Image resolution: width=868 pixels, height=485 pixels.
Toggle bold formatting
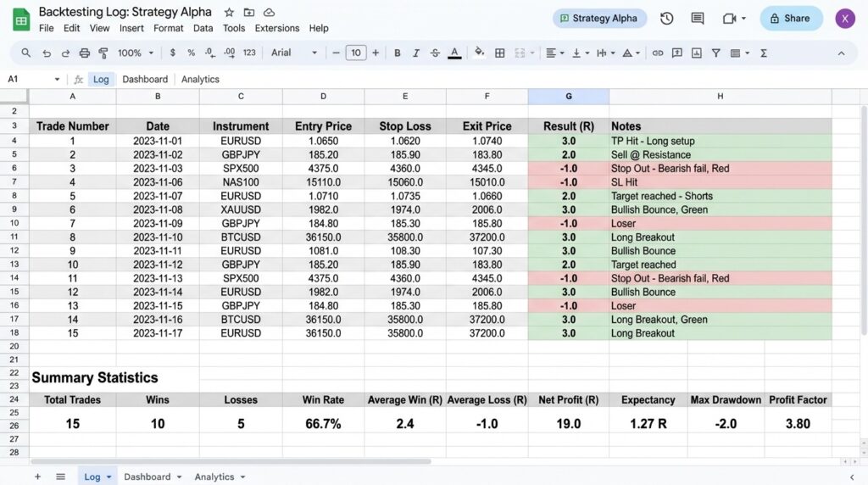tap(397, 53)
